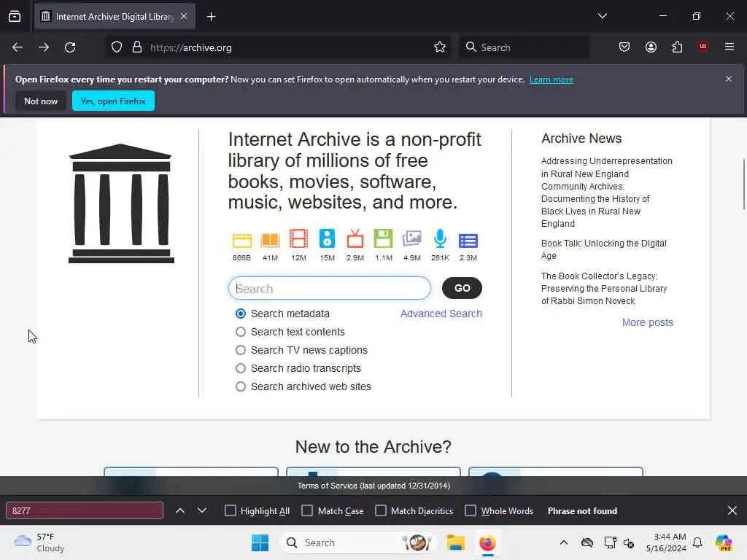
Task: Enable the Whole Words checkbox
Action: (471, 510)
